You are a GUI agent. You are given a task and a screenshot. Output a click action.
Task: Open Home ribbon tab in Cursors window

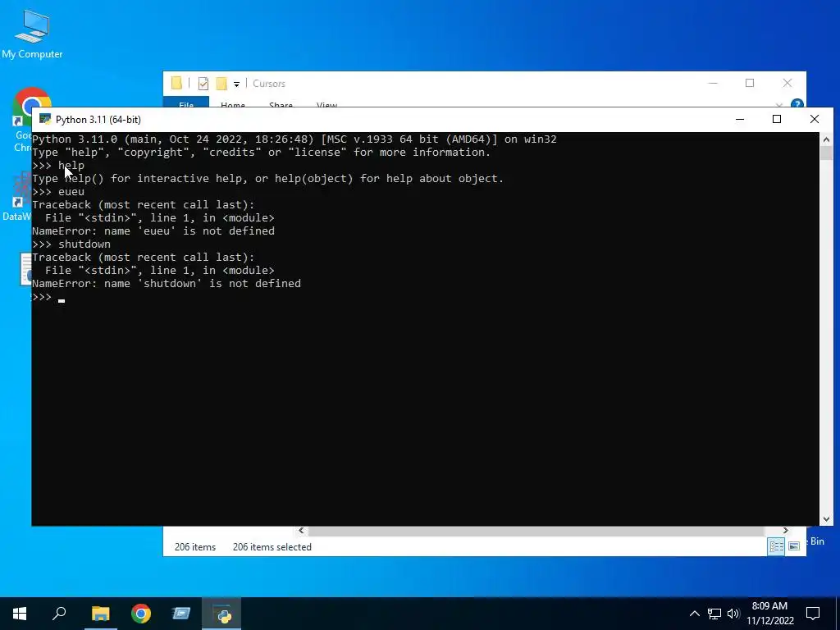(232, 104)
